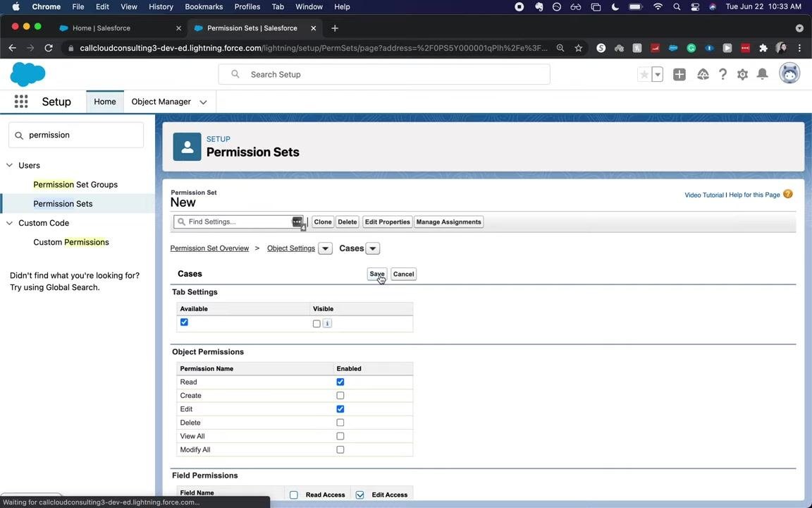Go to Permission Set Overview link
This screenshot has width=812, height=508.
point(210,248)
